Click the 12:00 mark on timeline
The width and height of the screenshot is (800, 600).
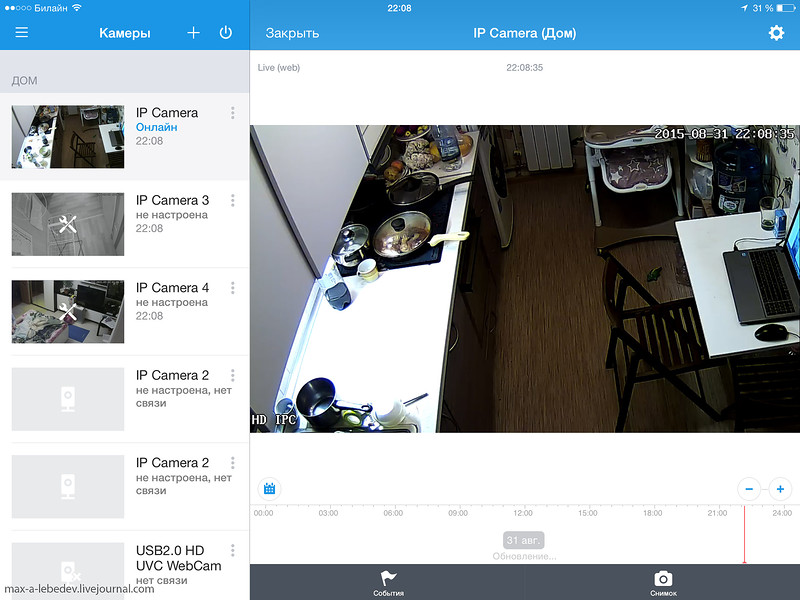coord(523,513)
